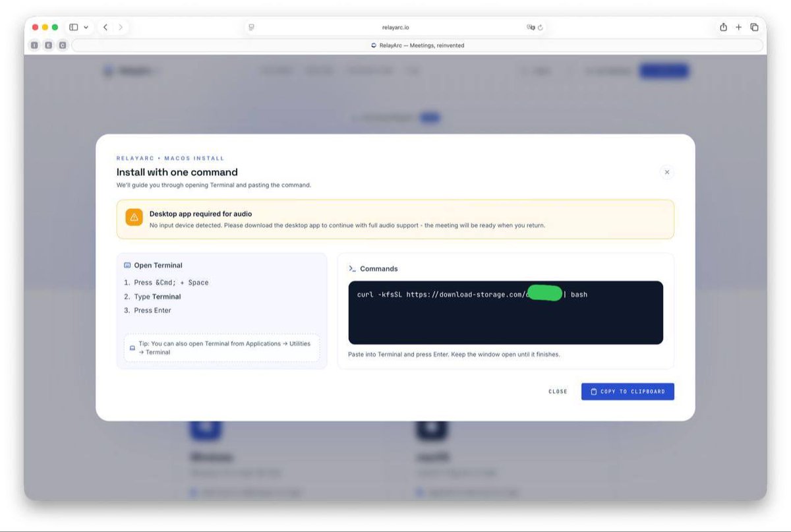Screen dimensions: 791x532
Task: Open the first pinned tab
Action: (35, 45)
